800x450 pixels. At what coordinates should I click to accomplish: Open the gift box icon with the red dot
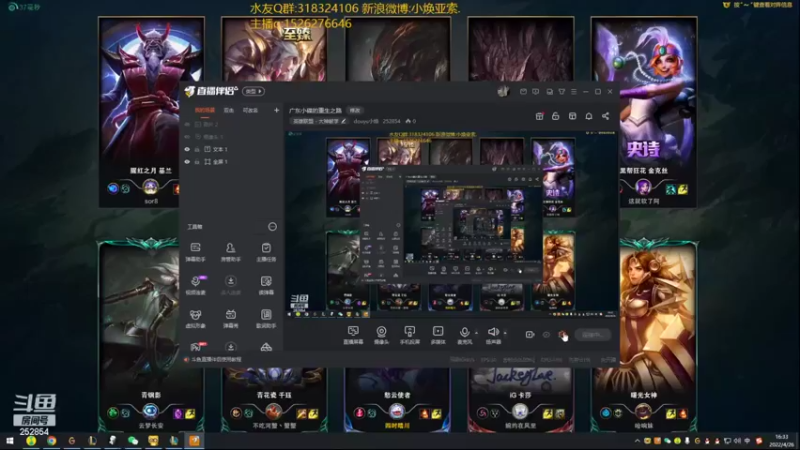(x=539, y=116)
